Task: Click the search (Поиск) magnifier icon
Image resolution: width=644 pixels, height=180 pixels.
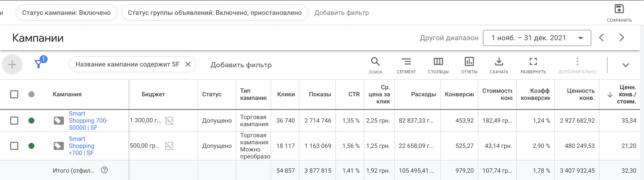Action: pyautogui.click(x=375, y=62)
